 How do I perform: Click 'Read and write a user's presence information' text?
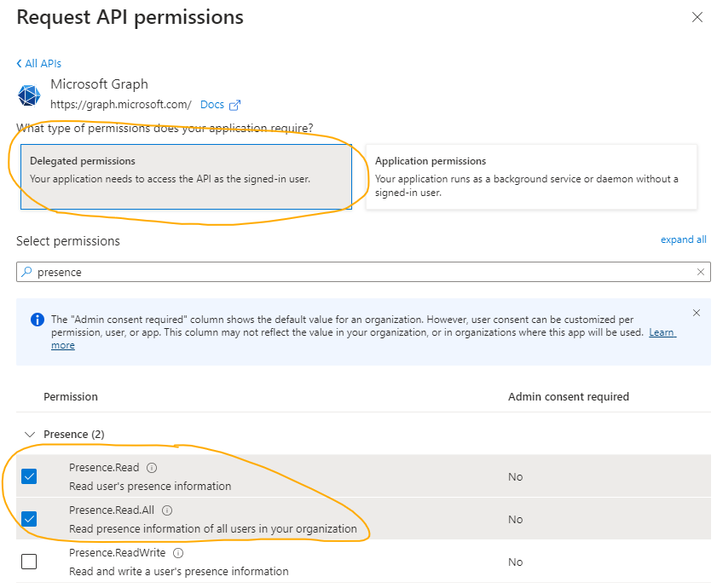tap(179, 571)
